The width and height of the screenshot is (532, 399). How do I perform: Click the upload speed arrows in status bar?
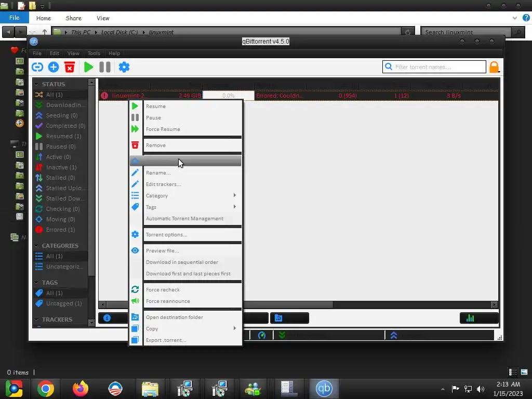click(x=394, y=335)
